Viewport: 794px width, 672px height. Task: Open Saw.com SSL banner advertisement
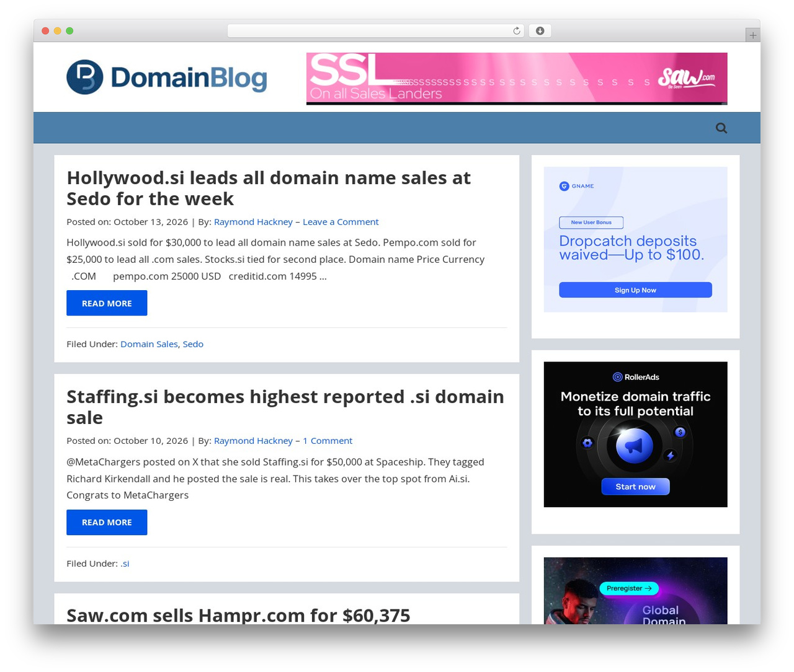517,79
